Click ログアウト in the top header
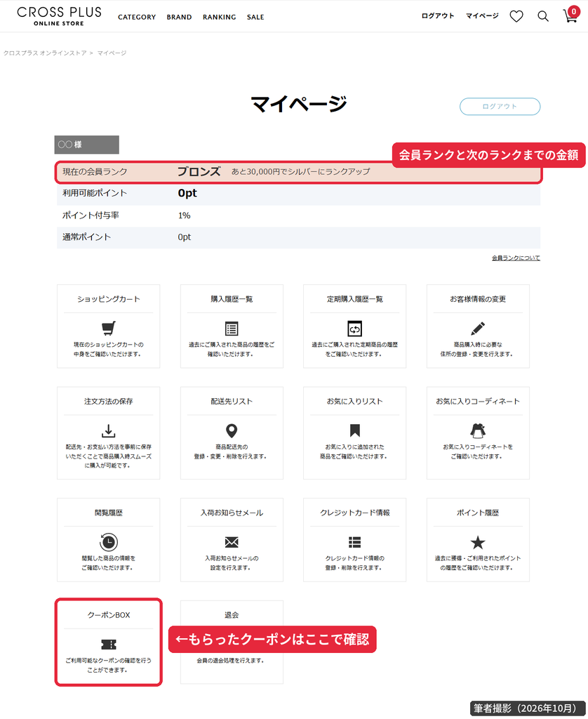 438,16
